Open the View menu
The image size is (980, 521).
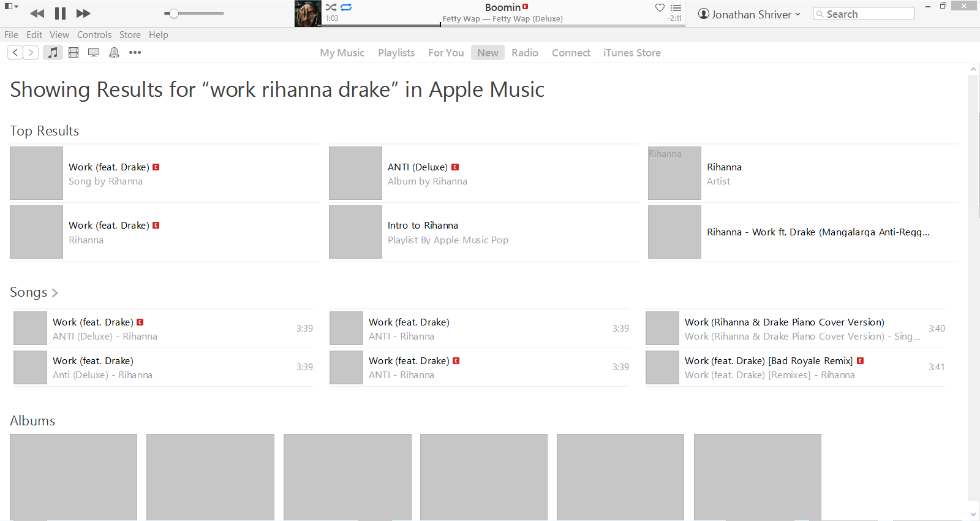tap(59, 35)
